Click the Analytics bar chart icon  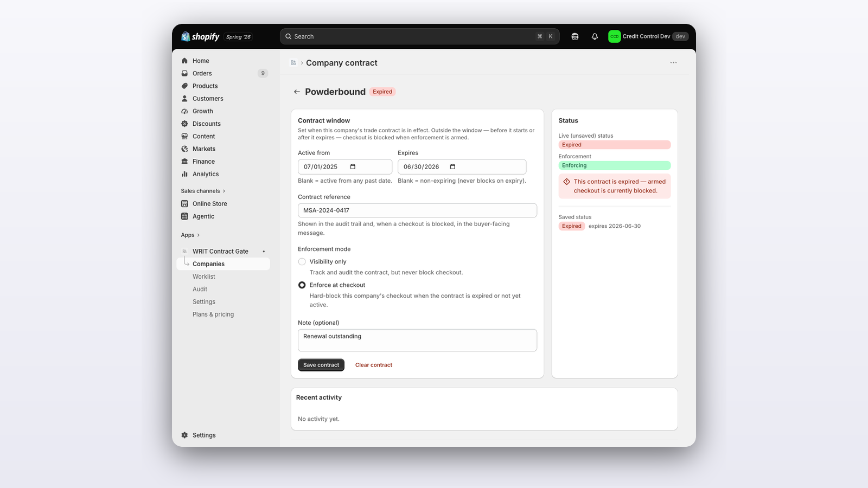184,174
